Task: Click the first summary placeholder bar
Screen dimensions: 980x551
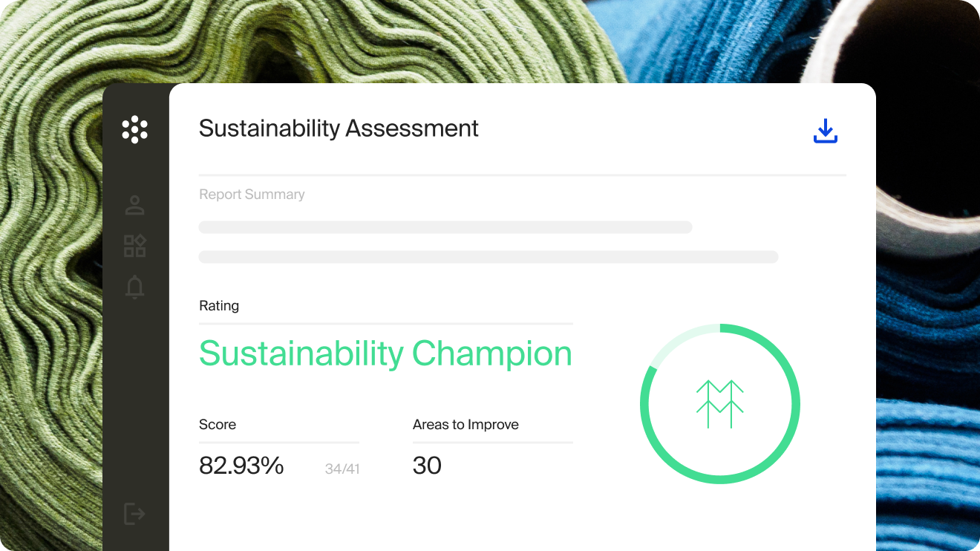Action: pyautogui.click(x=445, y=226)
